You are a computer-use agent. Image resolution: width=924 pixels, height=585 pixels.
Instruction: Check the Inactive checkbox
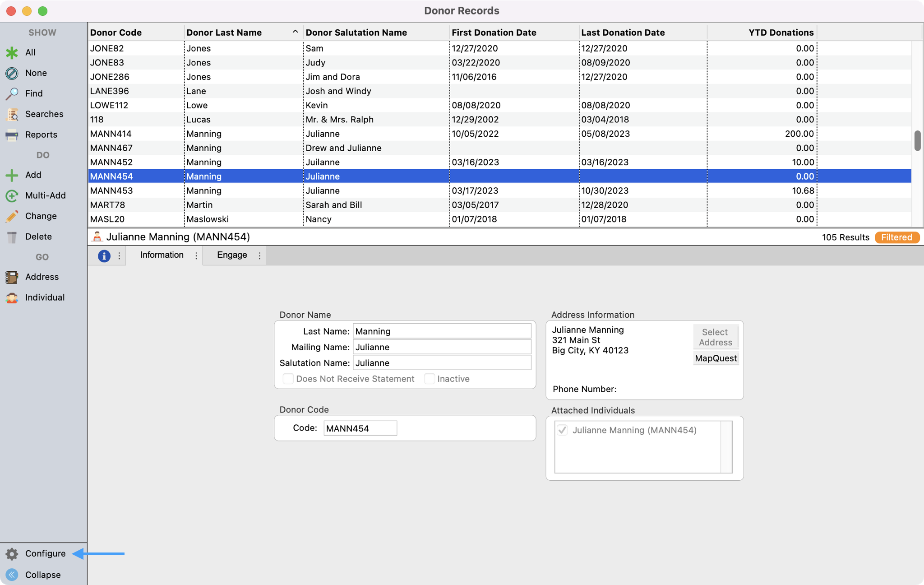click(430, 379)
